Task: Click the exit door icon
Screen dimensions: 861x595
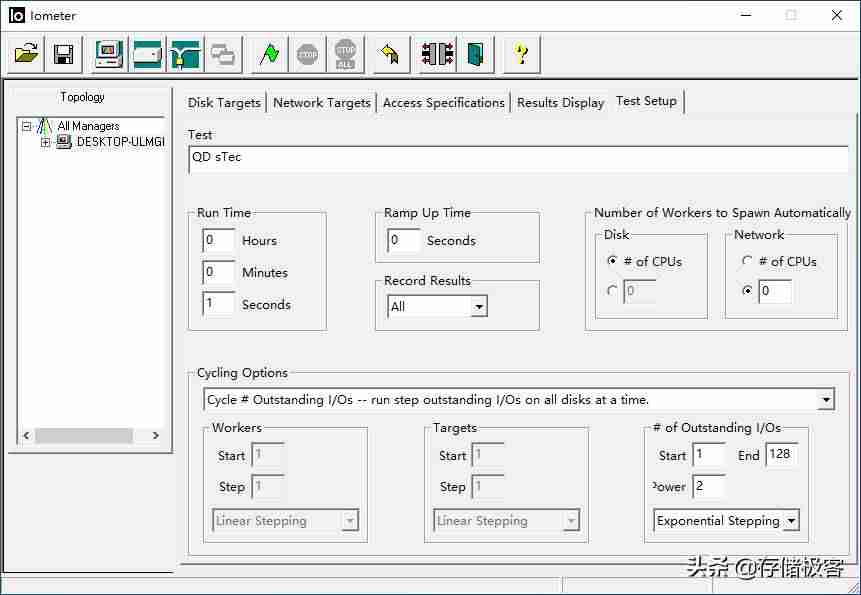Action: (476, 54)
